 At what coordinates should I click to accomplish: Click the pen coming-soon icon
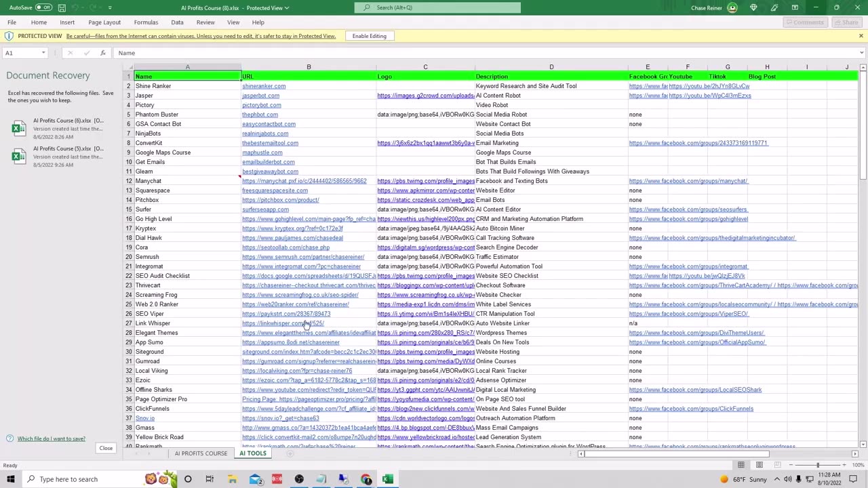[x=774, y=7]
